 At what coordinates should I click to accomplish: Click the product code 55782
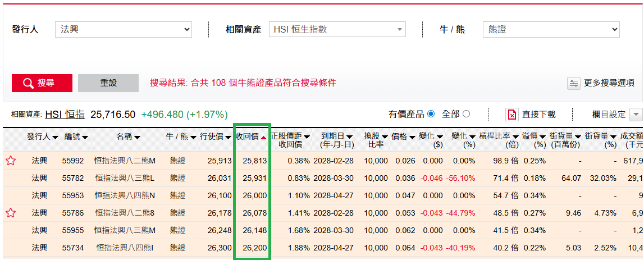tap(72, 178)
